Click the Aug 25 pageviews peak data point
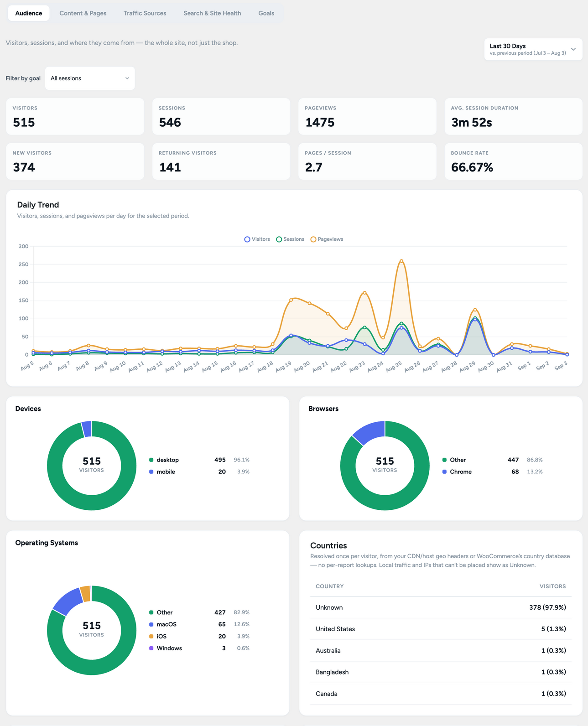Screen dimensions: 588x726 pyautogui.click(x=401, y=261)
